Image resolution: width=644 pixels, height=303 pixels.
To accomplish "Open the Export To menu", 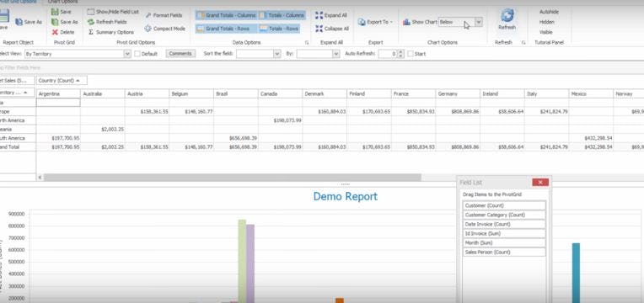I will [375, 22].
